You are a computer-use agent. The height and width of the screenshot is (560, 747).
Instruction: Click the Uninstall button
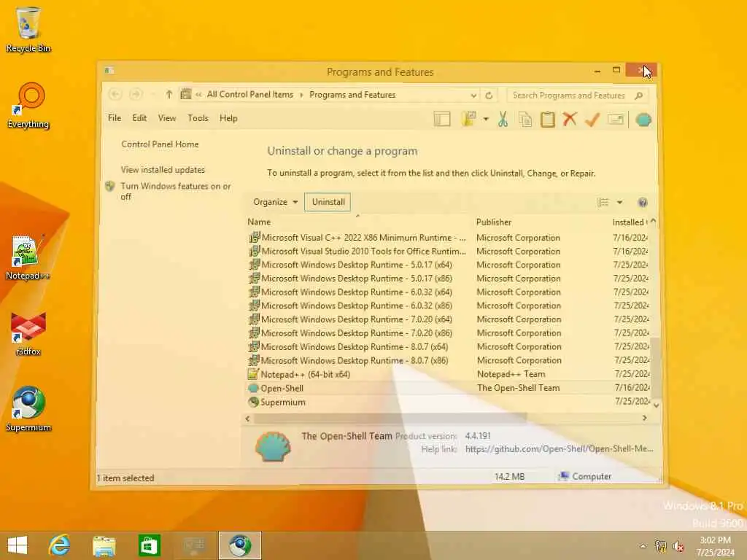click(x=328, y=202)
